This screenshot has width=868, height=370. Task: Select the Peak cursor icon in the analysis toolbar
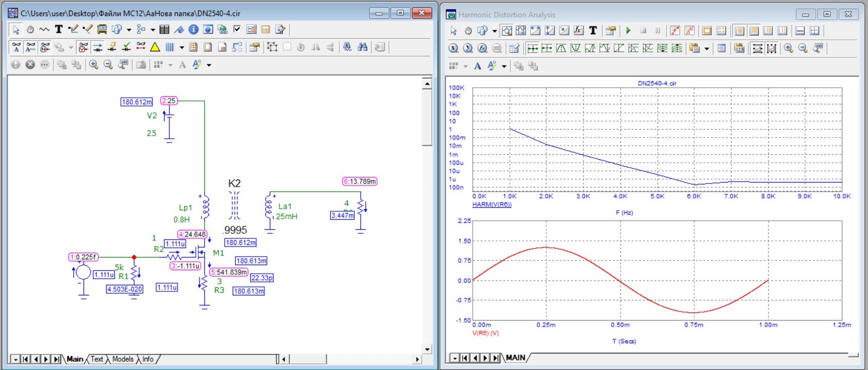[x=561, y=48]
